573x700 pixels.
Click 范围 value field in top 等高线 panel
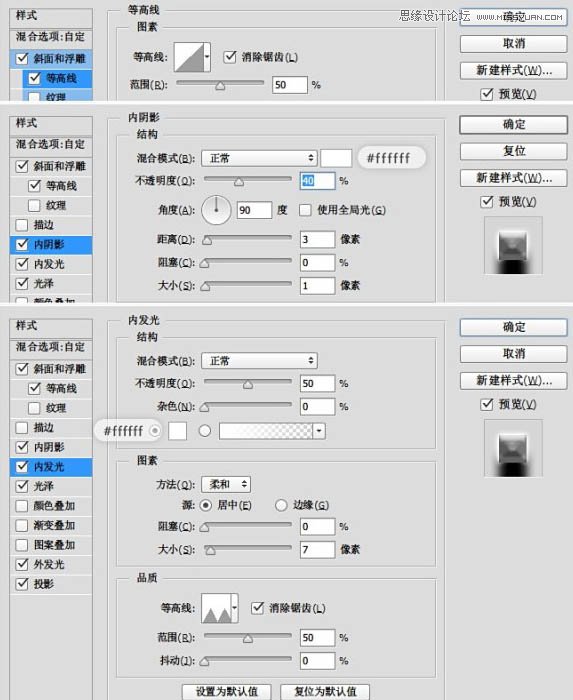290,85
